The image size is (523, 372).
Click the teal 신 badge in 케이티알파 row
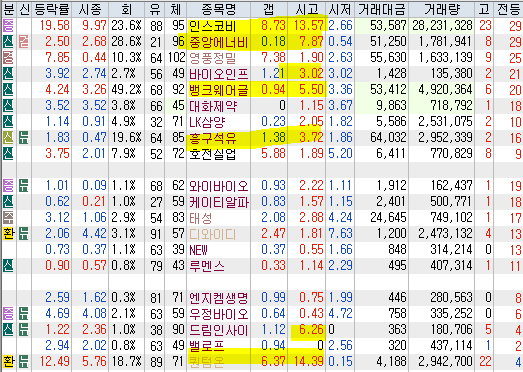[x=8, y=201]
